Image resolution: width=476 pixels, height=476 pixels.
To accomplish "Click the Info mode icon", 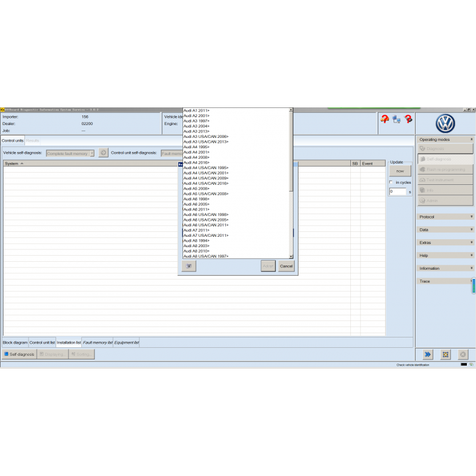I will (422, 190).
